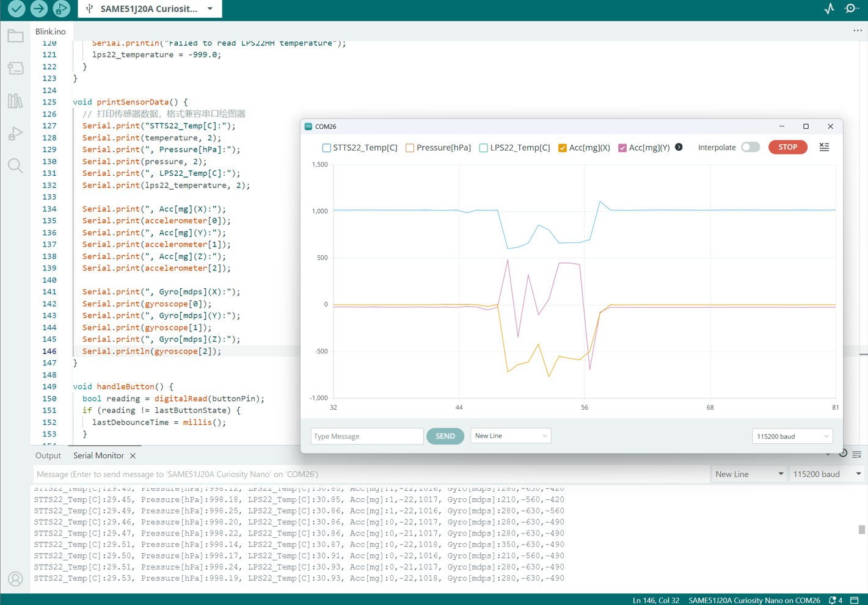Open the Library Manager in the sidebar
868x605 pixels.
click(x=15, y=101)
